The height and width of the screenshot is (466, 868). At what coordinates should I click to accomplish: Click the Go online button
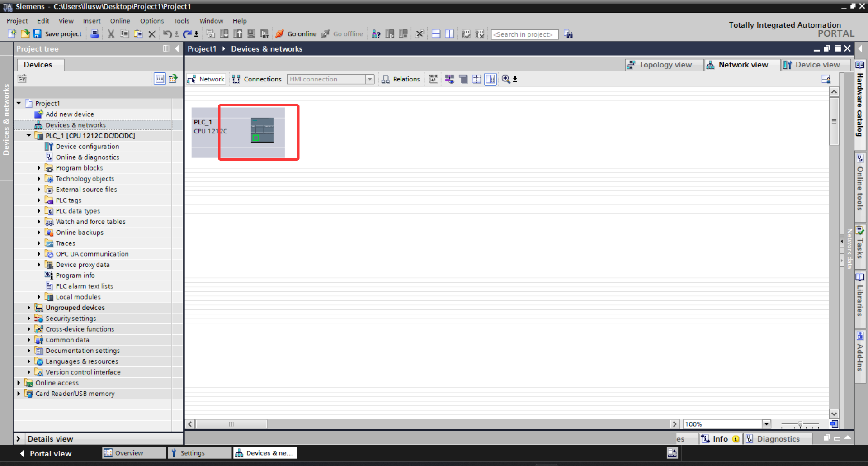coord(296,34)
